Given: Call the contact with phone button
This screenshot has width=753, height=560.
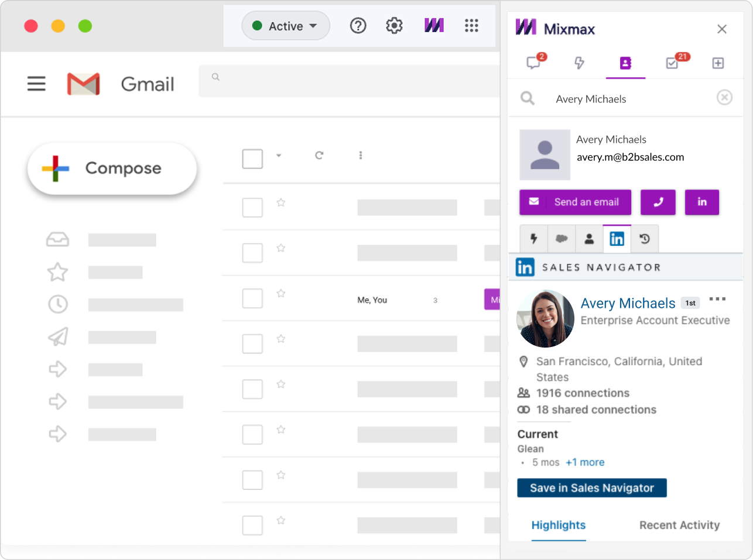Looking at the screenshot, I should tap(658, 202).
